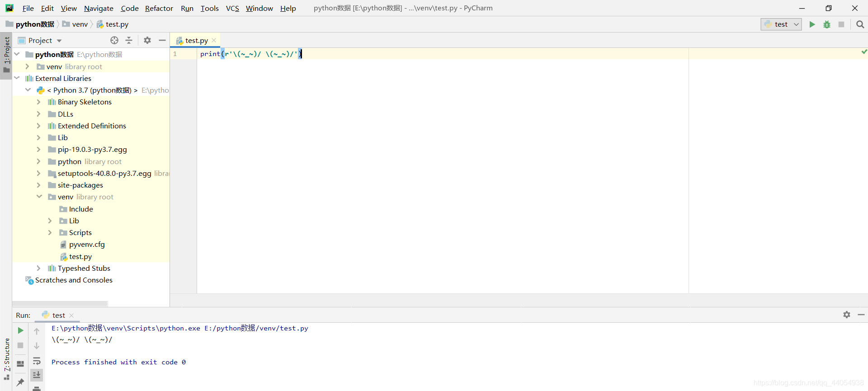The width and height of the screenshot is (868, 391).
Task: Collapse the python数据 root project node
Action: (x=17, y=54)
